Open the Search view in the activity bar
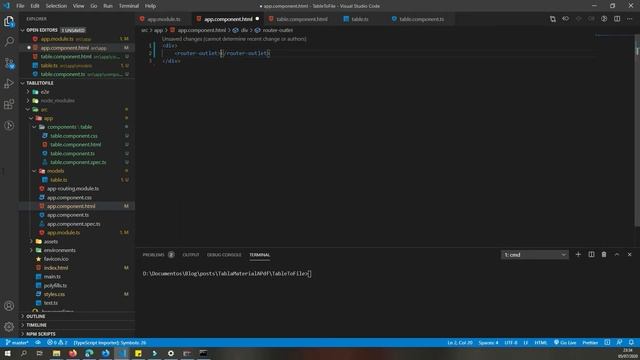 [x=9, y=42]
